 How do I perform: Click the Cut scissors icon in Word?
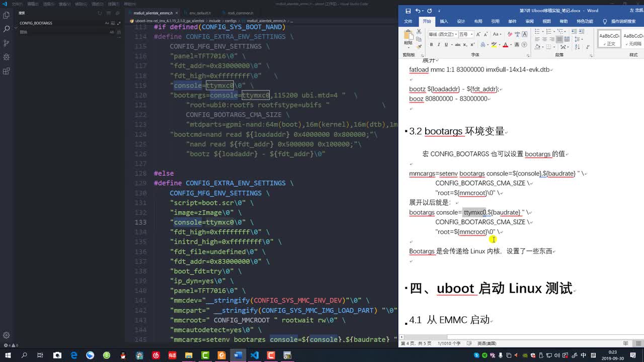pyautogui.click(x=419, y=31)
